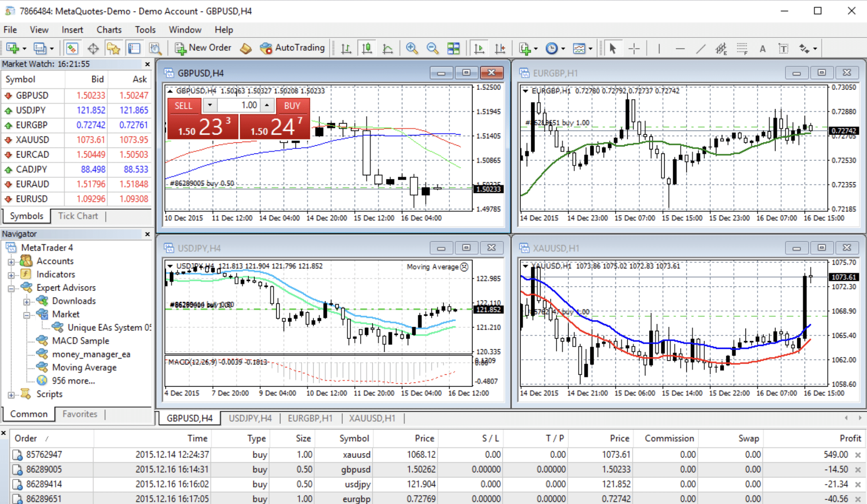The image size is (867, 504).
Task: Select the trendline drawing tool
Action: tap(700, 48)
